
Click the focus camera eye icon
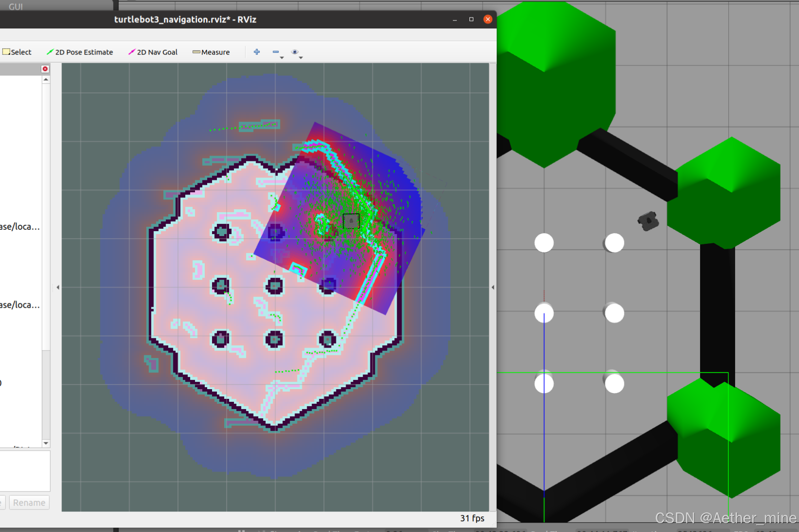point(295,52)
